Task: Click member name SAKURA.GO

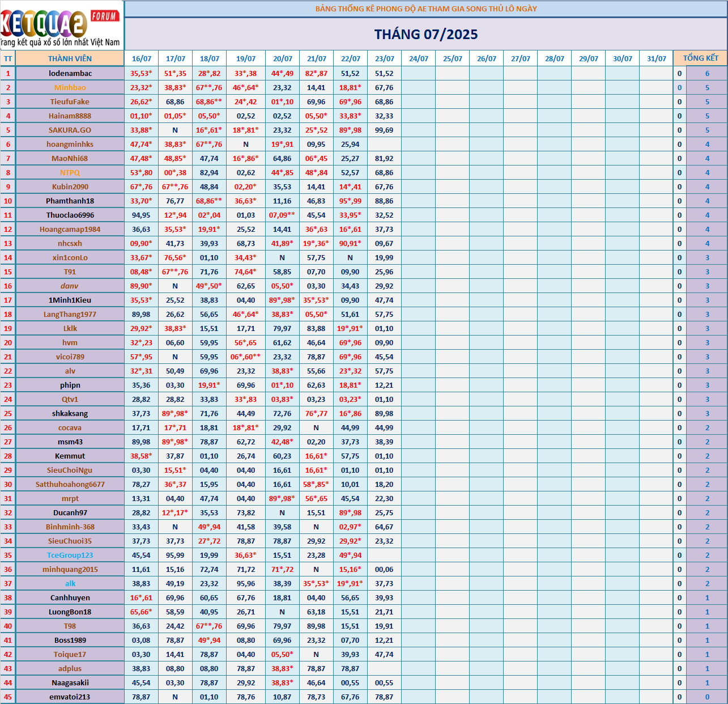Action: pos(70,130)
